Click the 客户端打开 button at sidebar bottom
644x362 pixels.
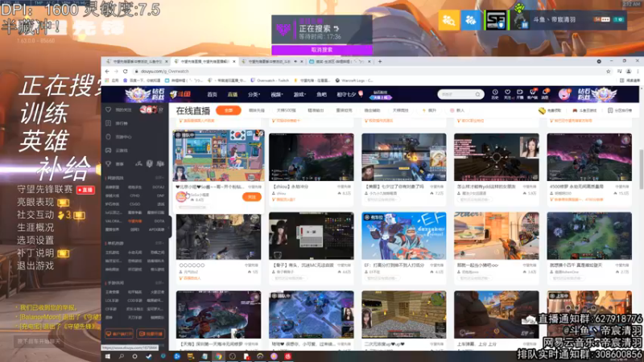point(119,334)
